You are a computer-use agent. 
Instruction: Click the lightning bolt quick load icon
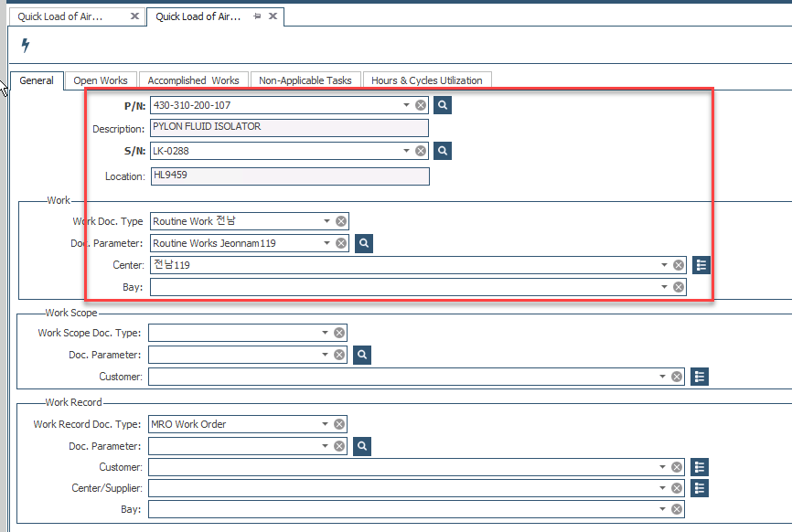point(26,46)
